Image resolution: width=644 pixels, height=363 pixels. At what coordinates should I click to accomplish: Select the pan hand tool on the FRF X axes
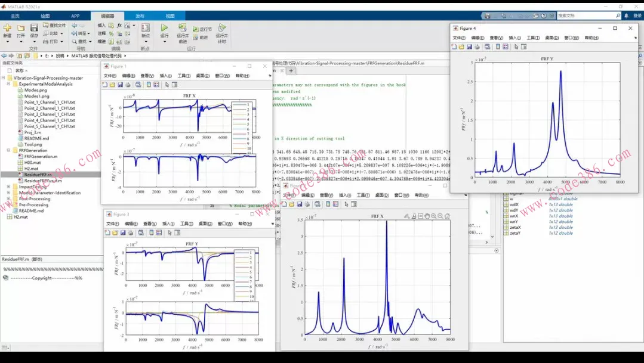pos(427,216)
